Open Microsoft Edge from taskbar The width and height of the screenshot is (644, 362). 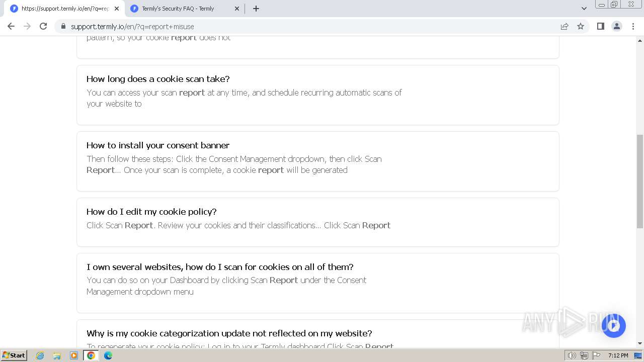coord(108,355)
